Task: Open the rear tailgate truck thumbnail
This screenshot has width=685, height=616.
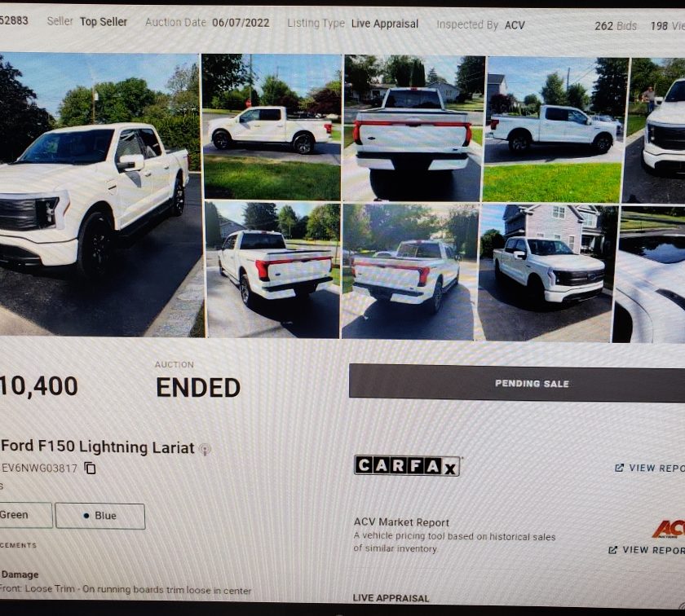Action: [x=413, y=129]
